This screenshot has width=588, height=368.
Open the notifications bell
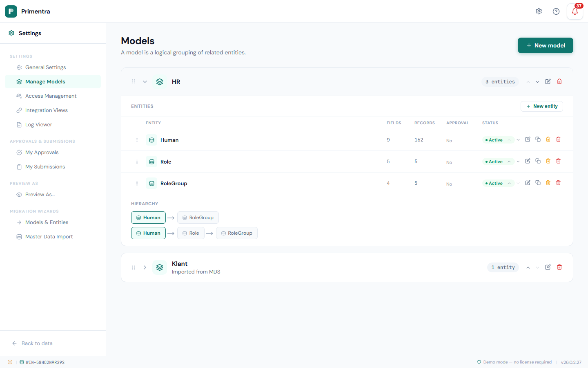[575, 11]
